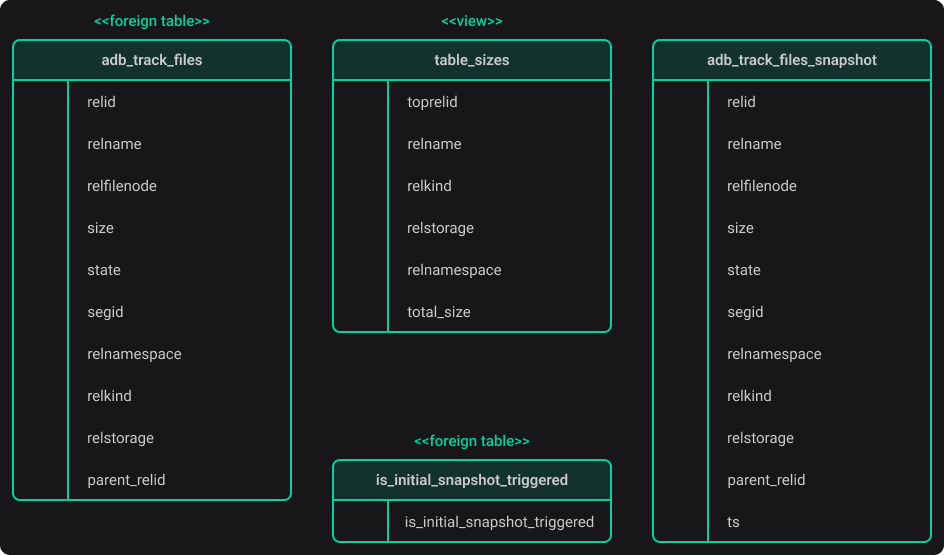The width and height of the screenshot is (944, 555).
Task: Select size in adb_track_files_snapshot table
Action: pos(741,228)
